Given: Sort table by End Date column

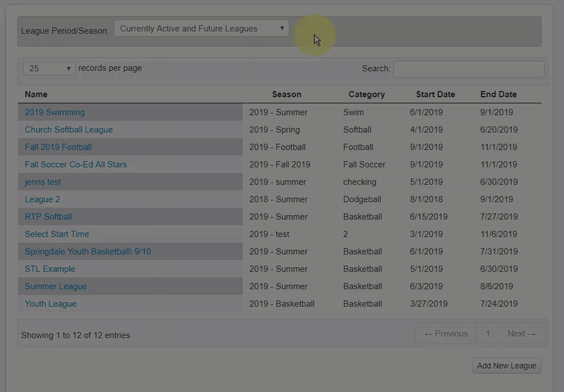Looking at the screenshot, I should coord(498,94).
